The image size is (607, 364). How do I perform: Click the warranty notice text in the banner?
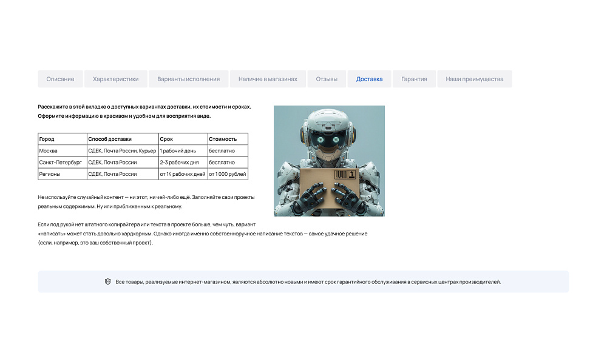pos(308,281)
